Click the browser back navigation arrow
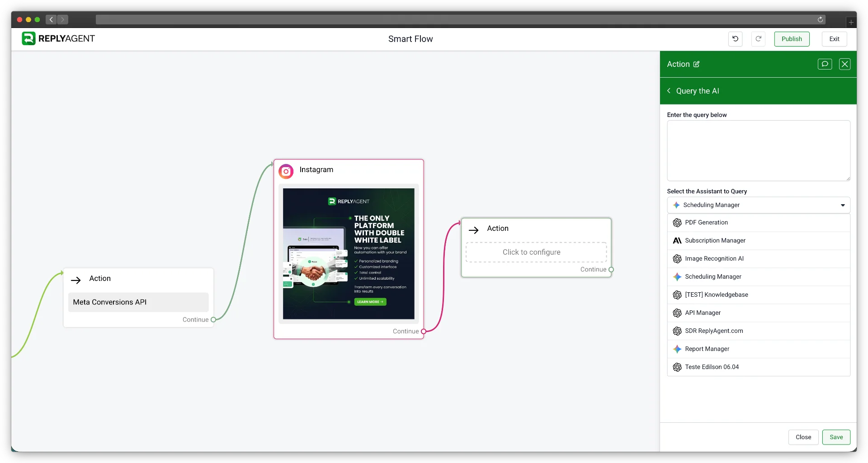The image size is (868, 463). point(51,19)
